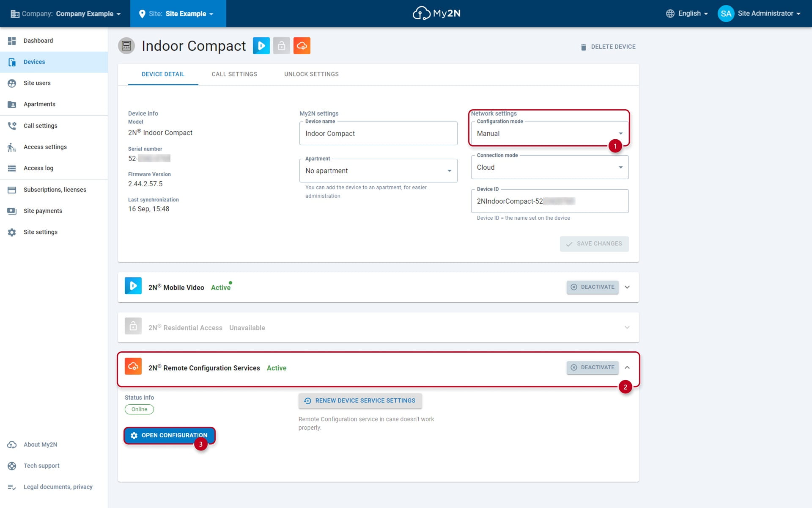
Task: Open the English language dropdown
Action: click(687, 14)
